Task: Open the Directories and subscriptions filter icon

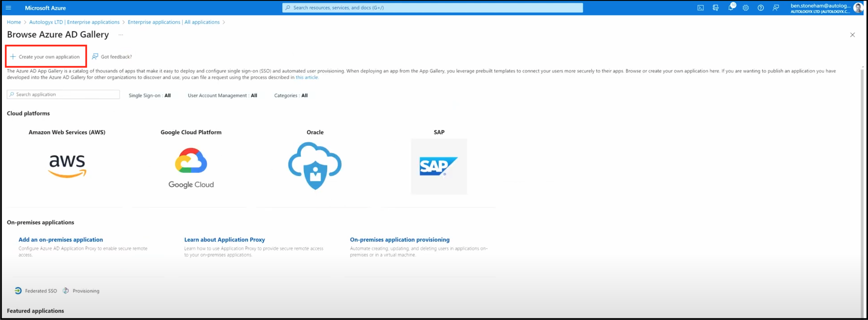Action: pyautogui.click(x=716, y=8)
